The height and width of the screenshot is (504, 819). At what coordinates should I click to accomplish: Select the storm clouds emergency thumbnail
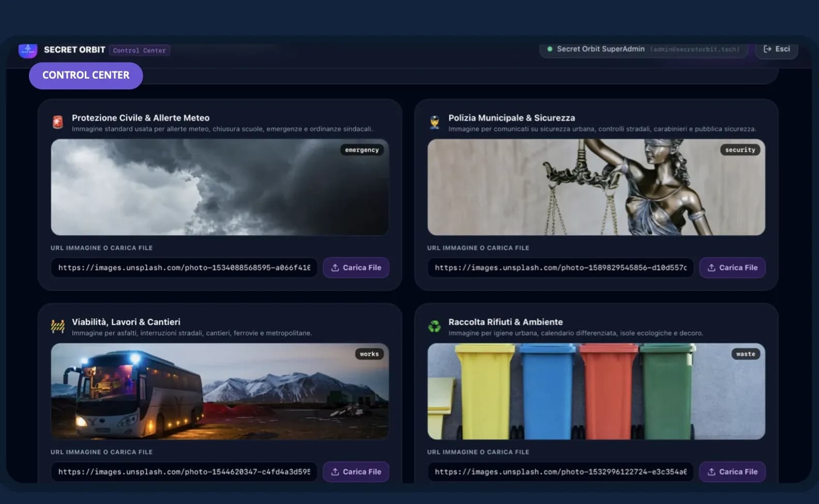coord(220,187)
